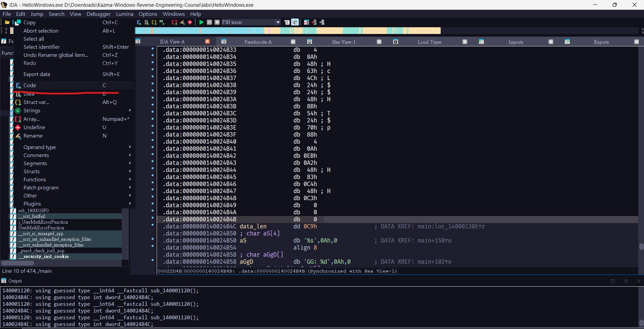This screenshot has width=644, height=329.
Task: Close the Imports tab
Action: (x=551, y=42)
